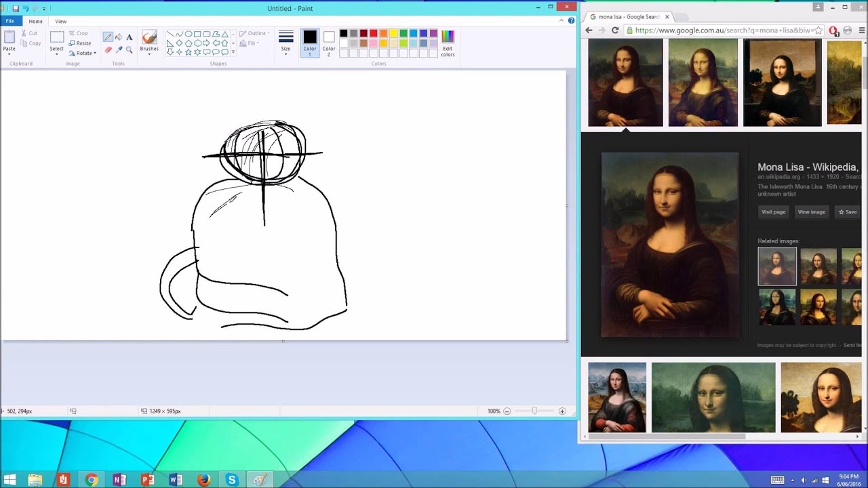Click first related image thumbnail
This screenshot has height=488, width=868.
[777, 266]
